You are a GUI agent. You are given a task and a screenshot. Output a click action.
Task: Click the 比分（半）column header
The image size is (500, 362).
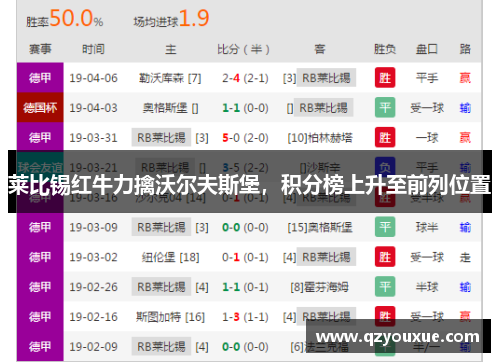[243, 49]
